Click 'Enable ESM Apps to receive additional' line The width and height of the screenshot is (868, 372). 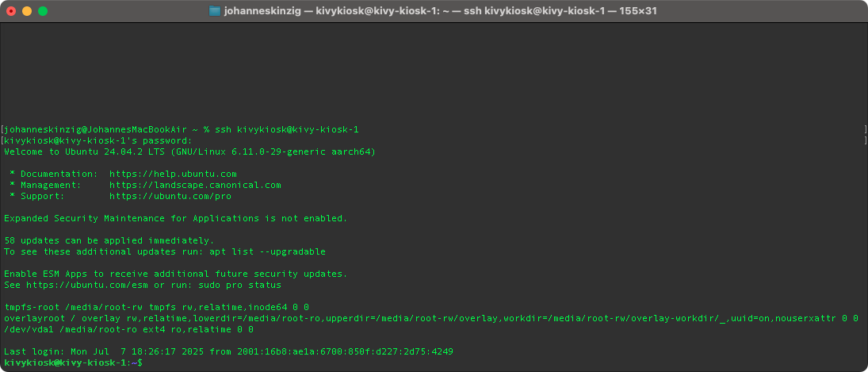(176, 274)
